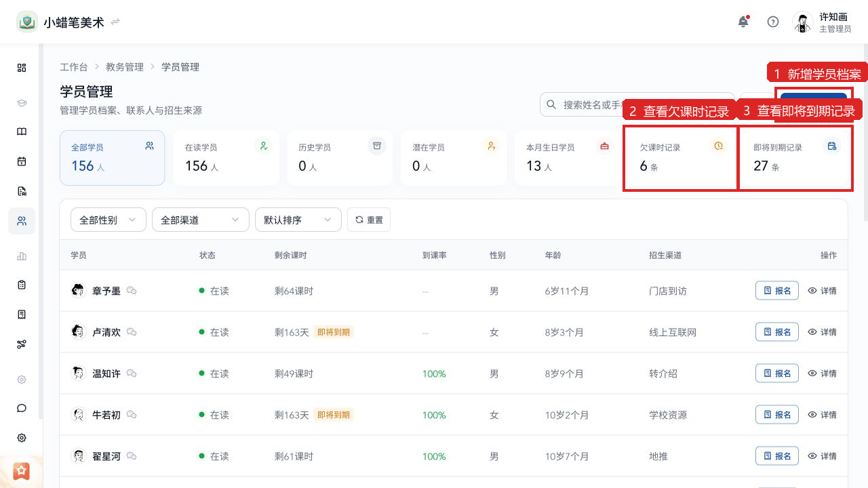The image size is (868, 488).
Task: Click the 小蜡笔美术 logo image
Action: click(x=27, y=22)
